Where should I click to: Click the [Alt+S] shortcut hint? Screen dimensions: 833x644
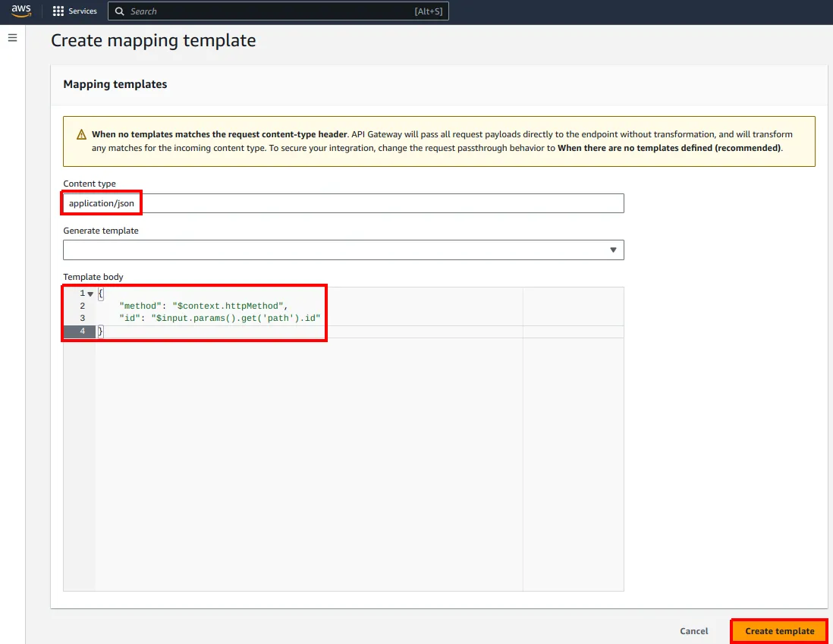click(428, 11)
